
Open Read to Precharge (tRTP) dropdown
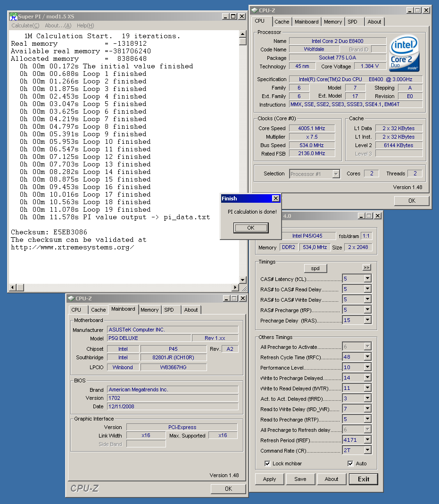368,419
